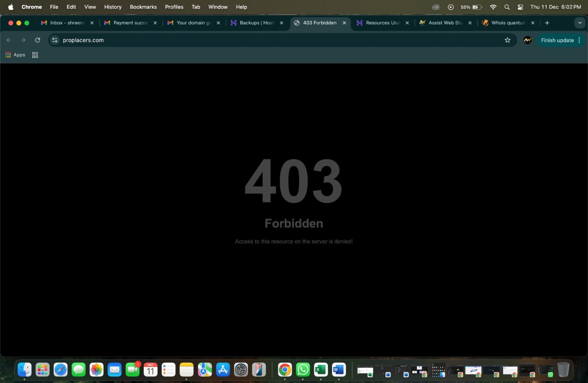Launch Microsoft Excel from the dock
This screenshot has width=588, height=383.
click(x=320, y=370)
